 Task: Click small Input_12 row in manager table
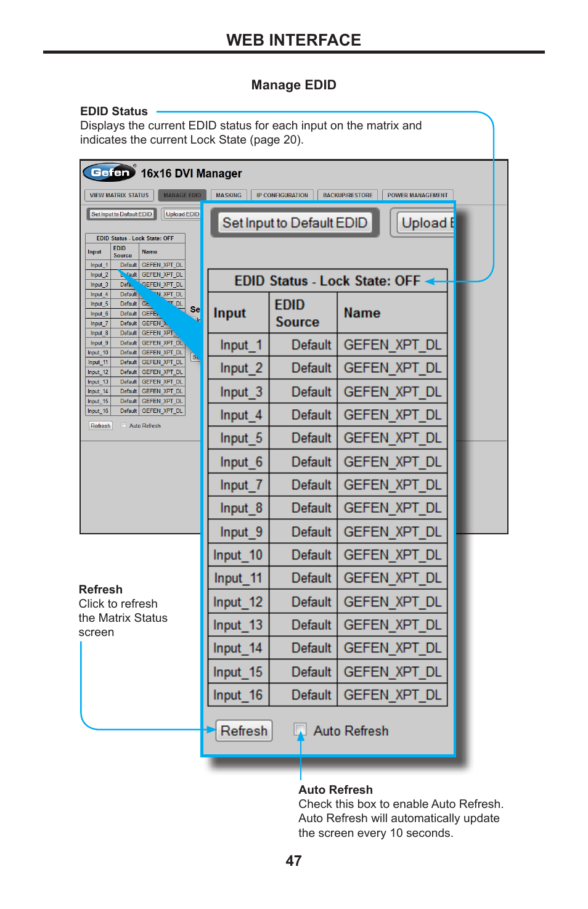point(135,372)
